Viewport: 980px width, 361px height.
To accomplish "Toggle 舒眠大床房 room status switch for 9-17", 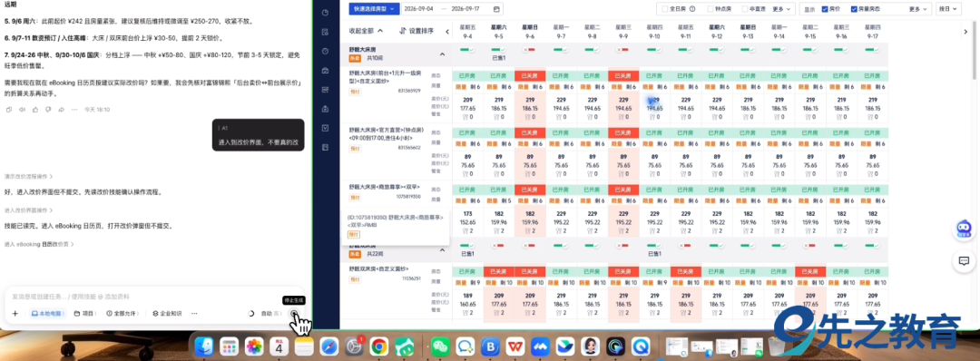I will tap(873, 49).
